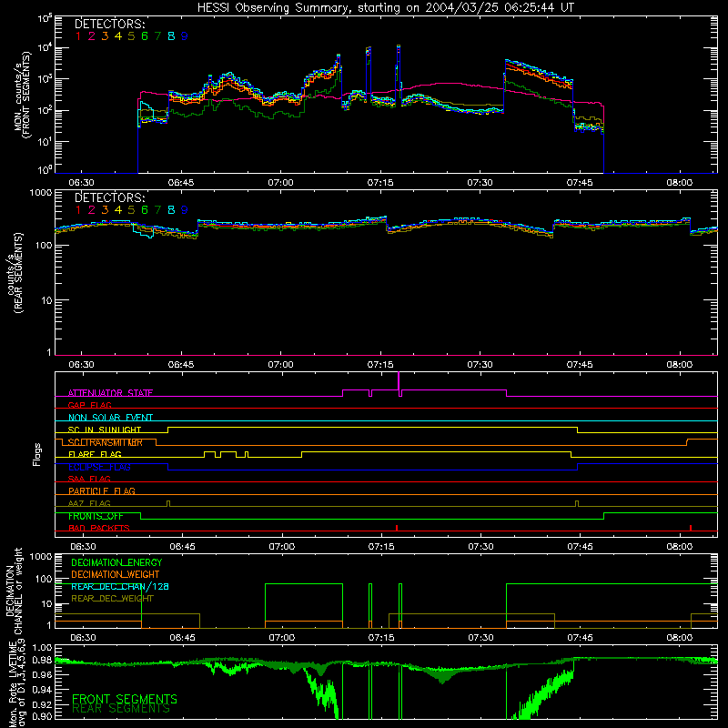
Task: Click "1000" tick on decimation y-axis
Action: (x=41, y=556)
